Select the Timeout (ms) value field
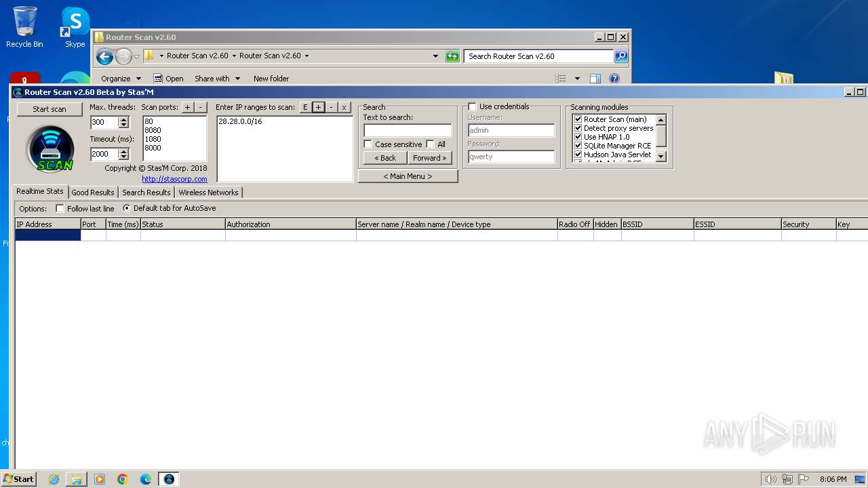Image resolution: width=868 pixels, height=488 pixels. coord(104,154)
